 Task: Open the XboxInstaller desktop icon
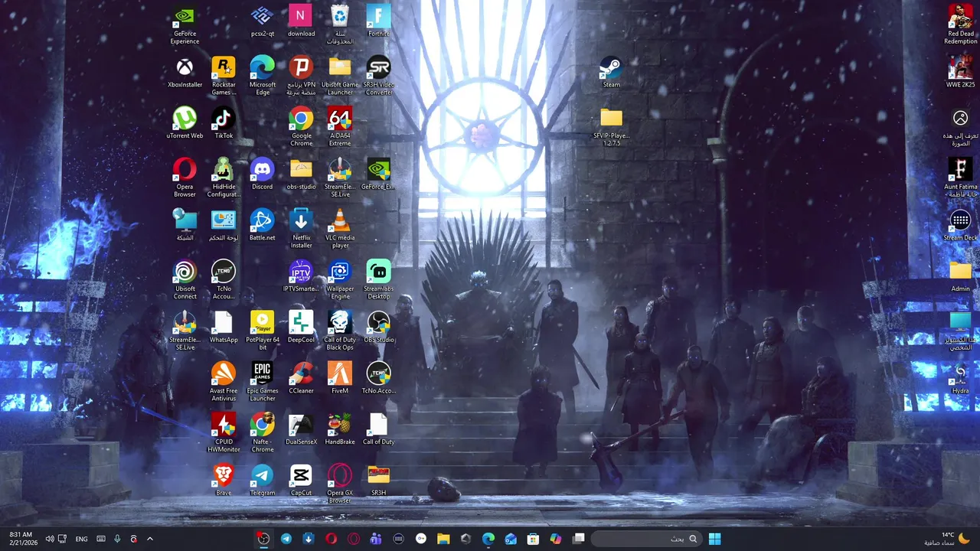tap(185, 73)
